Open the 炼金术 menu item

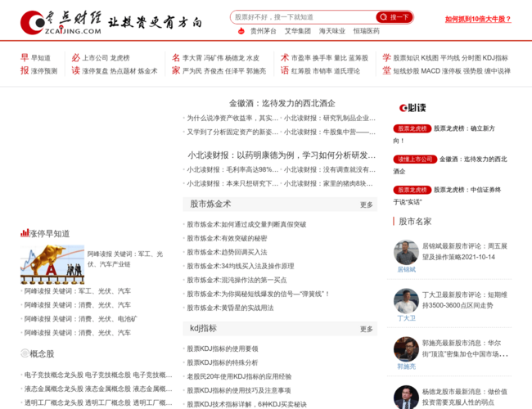147,71
